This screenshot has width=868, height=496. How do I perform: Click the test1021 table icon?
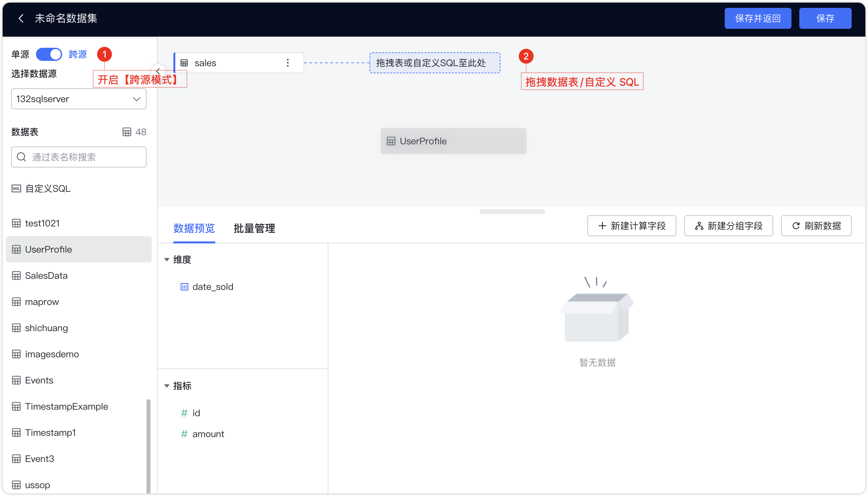click(x=16, y=223)
